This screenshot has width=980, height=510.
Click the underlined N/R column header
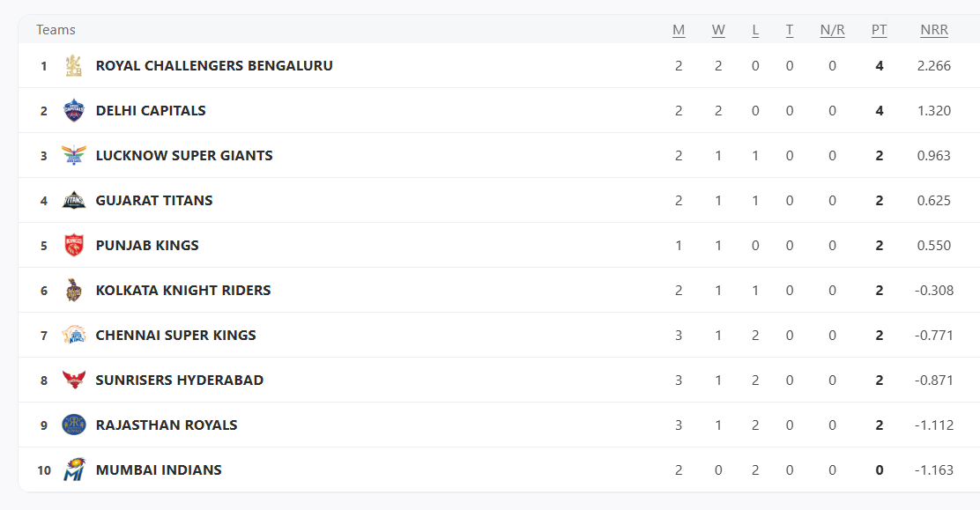832,30
